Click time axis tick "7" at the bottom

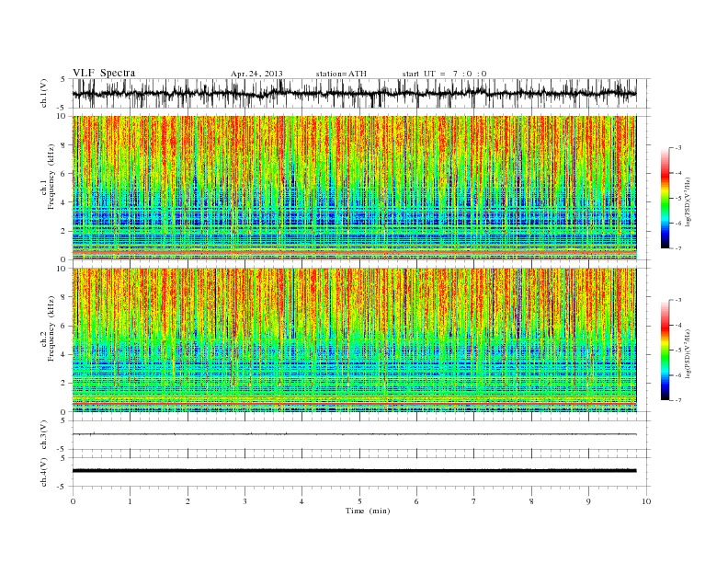(x=474, y=501)
